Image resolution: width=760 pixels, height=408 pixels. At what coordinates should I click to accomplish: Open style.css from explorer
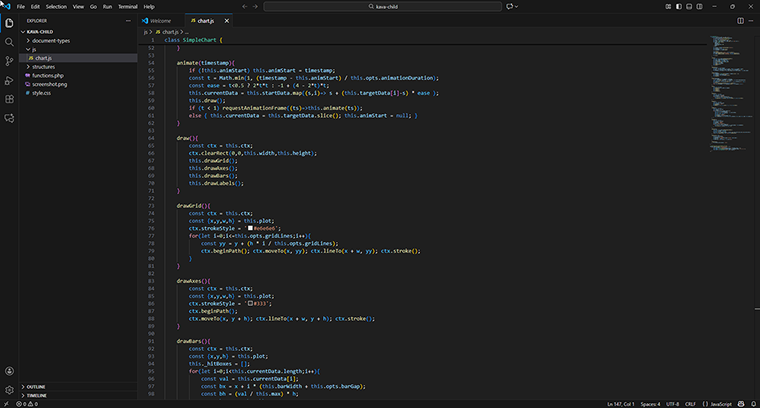tap(78, 93)
